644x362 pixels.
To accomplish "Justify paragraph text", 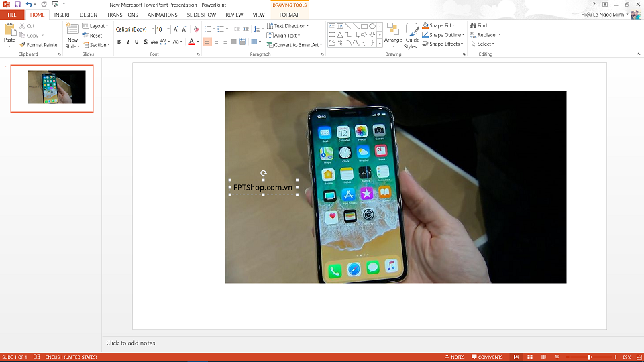I will 233,42.
